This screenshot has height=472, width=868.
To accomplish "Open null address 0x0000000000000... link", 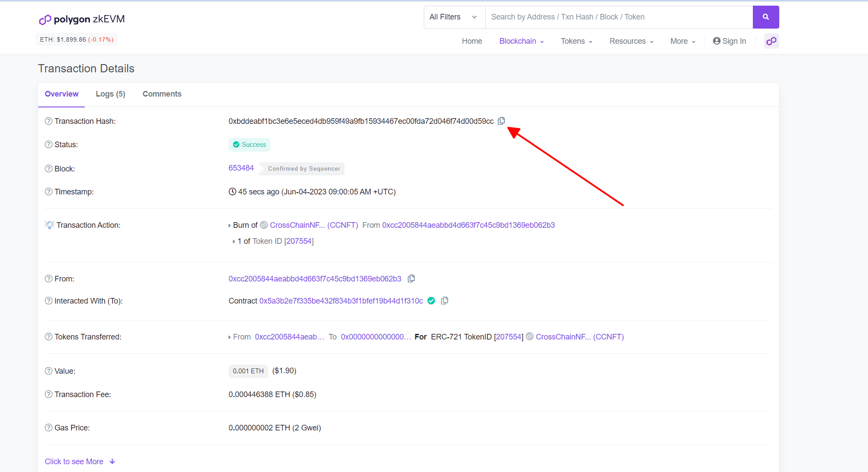I will [x=376, y=337].
